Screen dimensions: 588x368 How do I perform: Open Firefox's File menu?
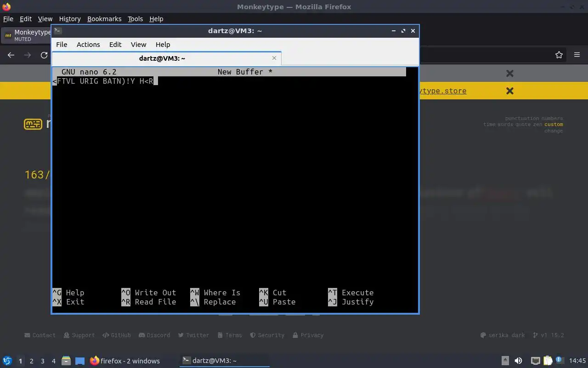[8, 19]
